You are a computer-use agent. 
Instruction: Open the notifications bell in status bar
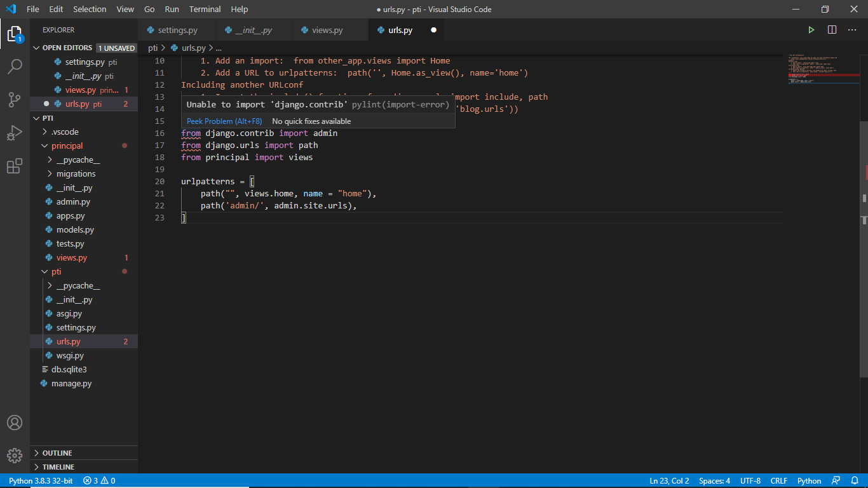tap(856, 481)
